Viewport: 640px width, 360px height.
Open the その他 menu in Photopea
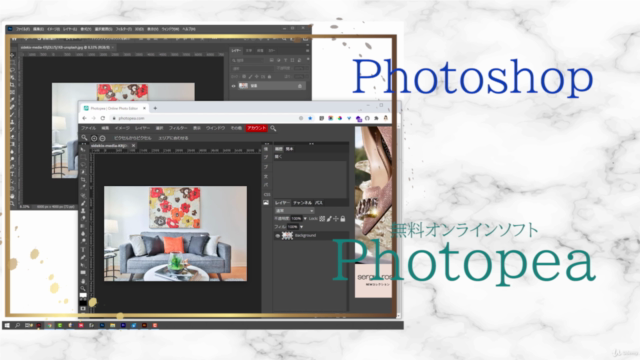point(236,129)
